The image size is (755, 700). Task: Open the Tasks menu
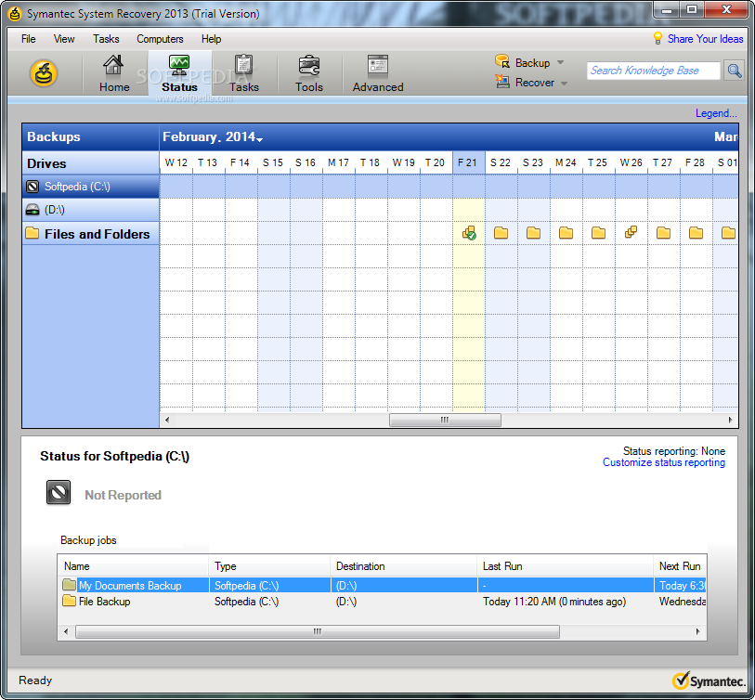pyautogui.click(x=106, y=39)
